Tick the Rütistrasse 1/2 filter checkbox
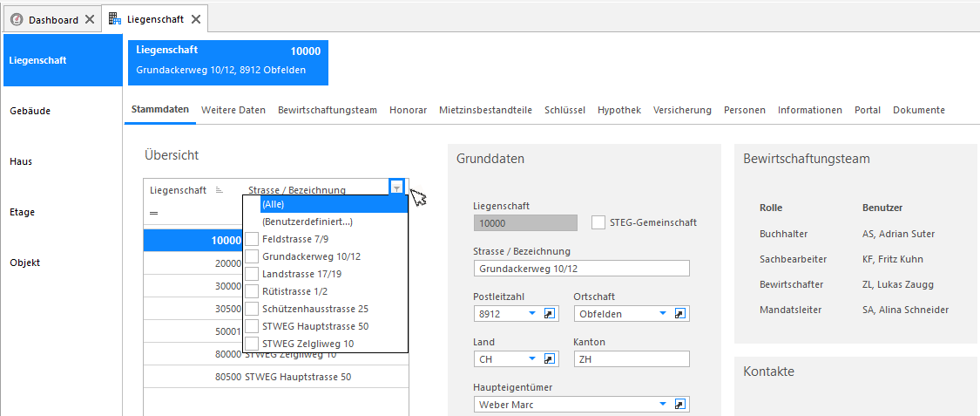This screenshot has height=416, width=980. click(x=252, y=291)
